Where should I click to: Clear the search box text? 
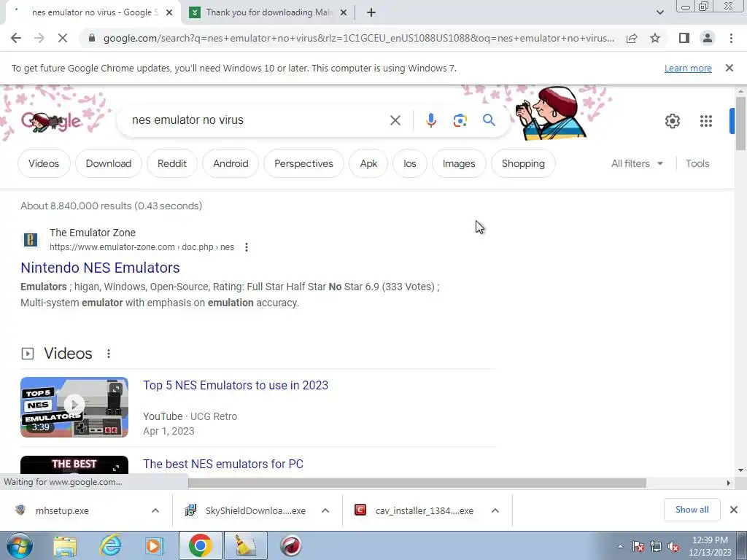[395, 120]
